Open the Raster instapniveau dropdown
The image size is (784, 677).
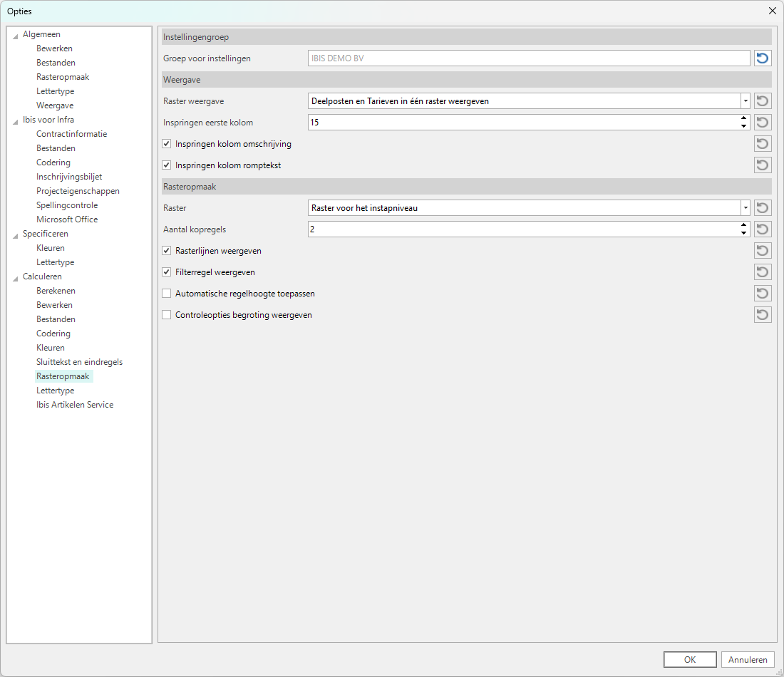coord(745,208)
